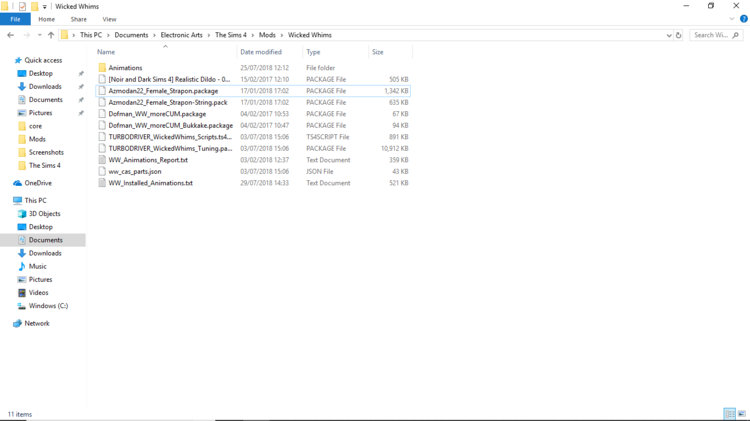Switch to Details view in status bar

point(729,414)
